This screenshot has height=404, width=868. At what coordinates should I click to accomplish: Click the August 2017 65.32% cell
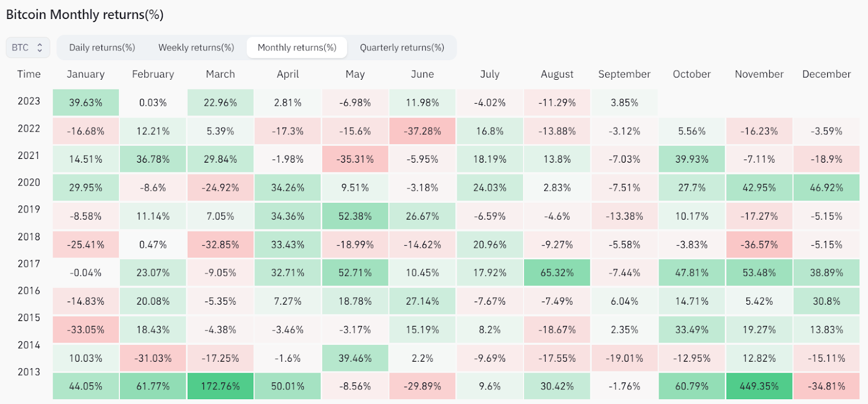pos(557,273)
